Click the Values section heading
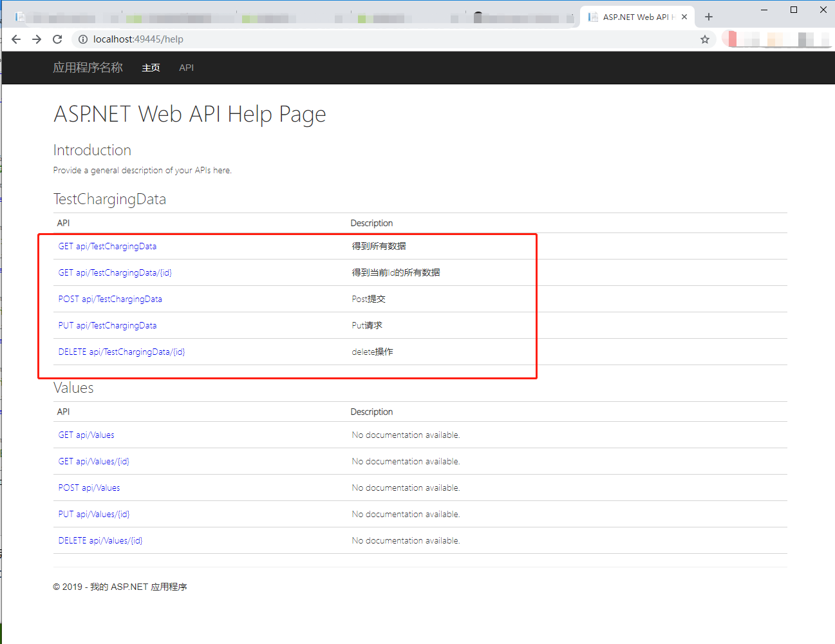 pyautogui.click(x=73, y=388)
